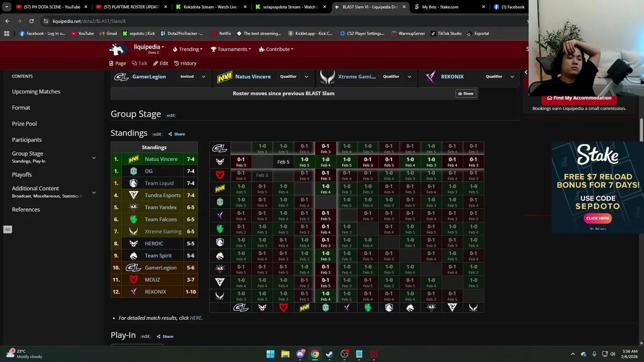Click Team Yandex name in standings
Screen dimensions: 644x362
point(160,207)
